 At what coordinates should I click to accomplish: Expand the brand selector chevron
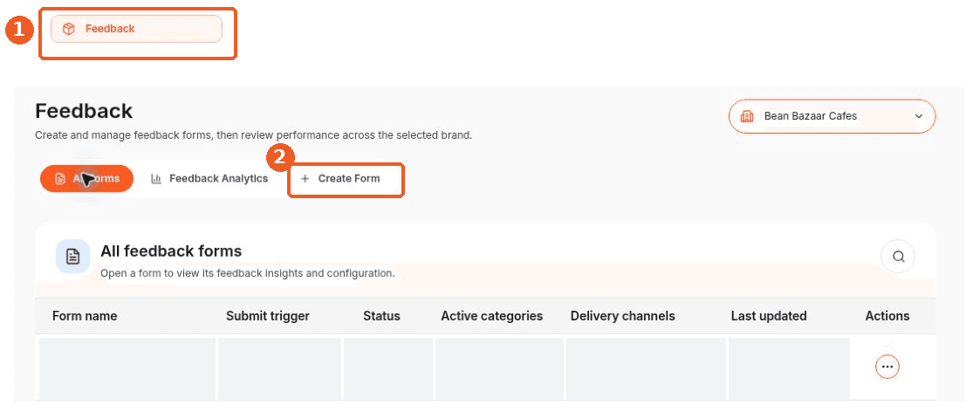coord(918,116)
